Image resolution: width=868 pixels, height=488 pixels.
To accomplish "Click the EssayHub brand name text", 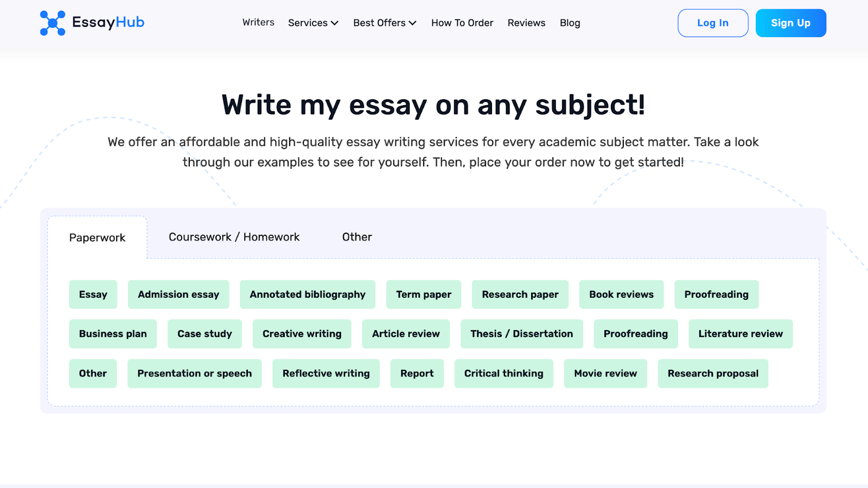I will (x=108, y=22).
